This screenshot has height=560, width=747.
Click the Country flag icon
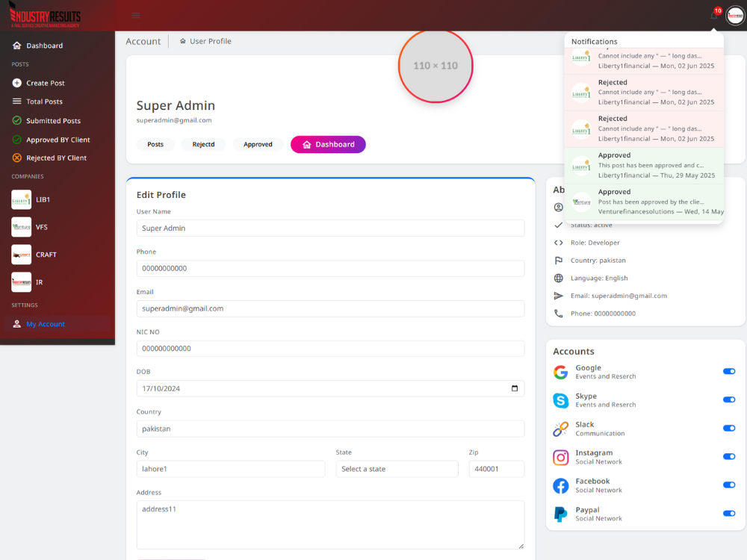tap(558, 261)
